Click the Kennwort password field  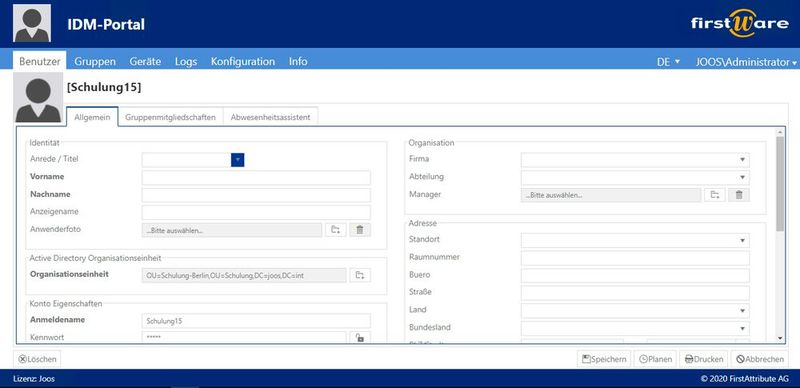244,337
